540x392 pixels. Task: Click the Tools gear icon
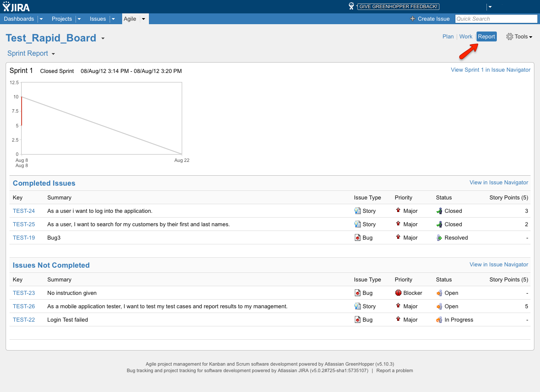tap(509, 37)
